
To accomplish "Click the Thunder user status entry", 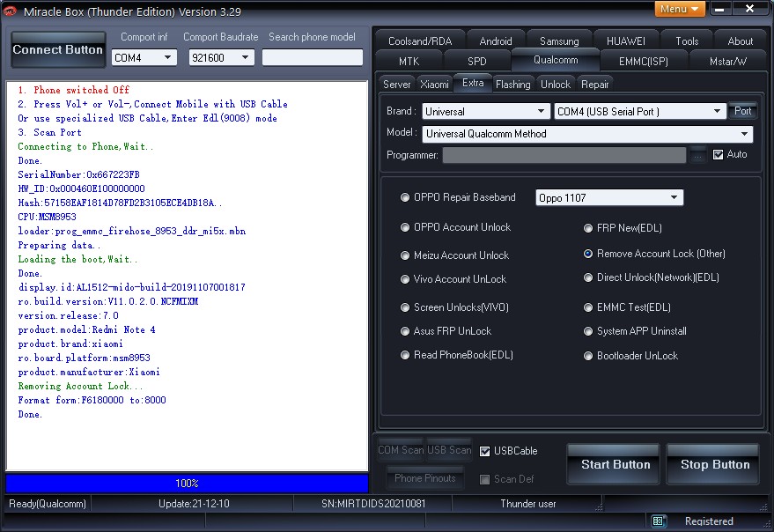I will click(527, 504).
